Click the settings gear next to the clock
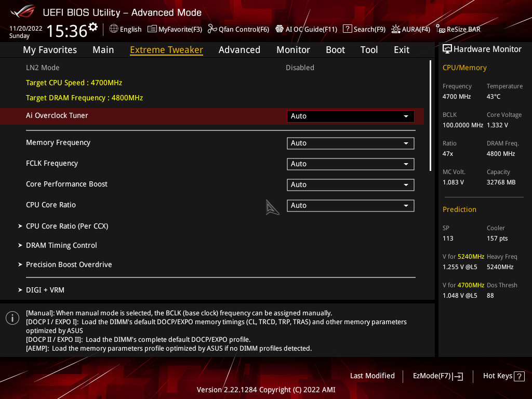This screenshot has height=399, width=532. click(92, 27)
